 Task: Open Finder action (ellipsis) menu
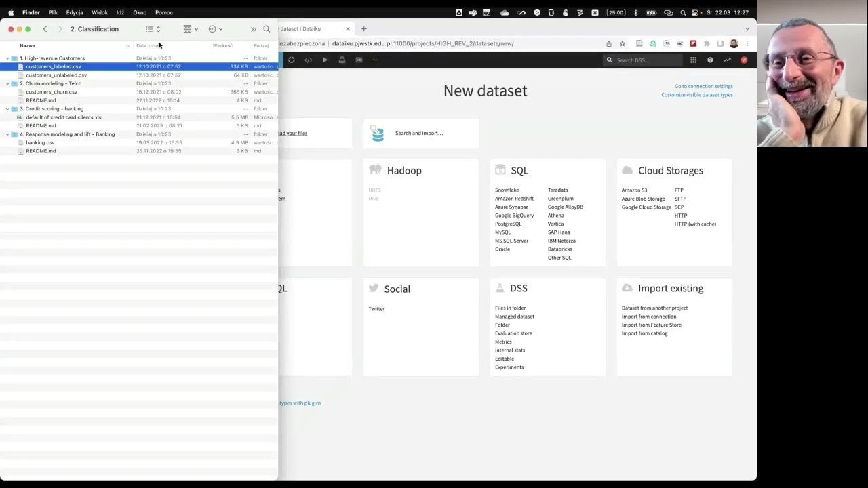click(216, 29)
